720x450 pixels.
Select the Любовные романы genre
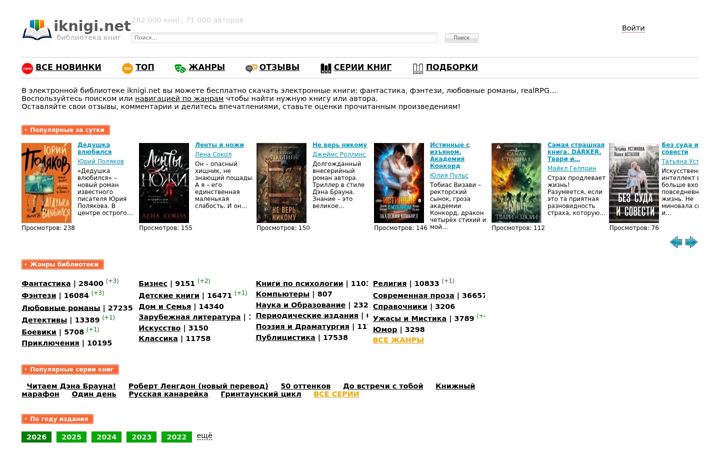click(x=61, y=308)
